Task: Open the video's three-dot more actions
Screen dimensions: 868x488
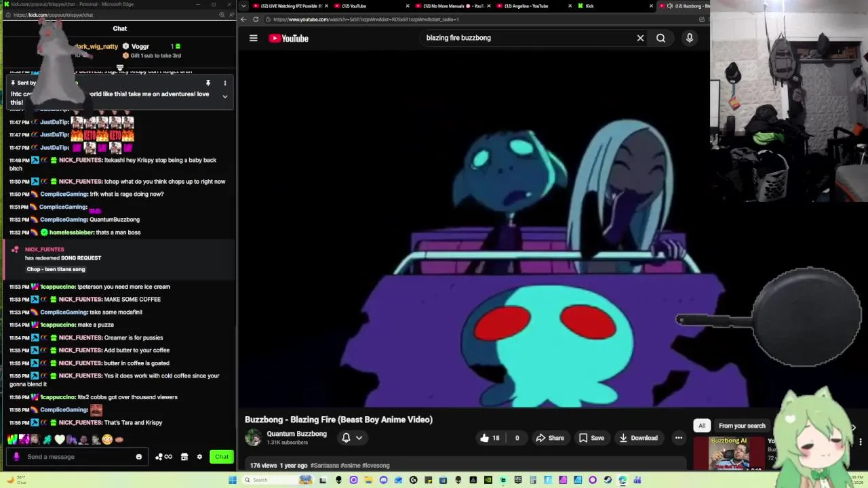Action: (678, 438)
